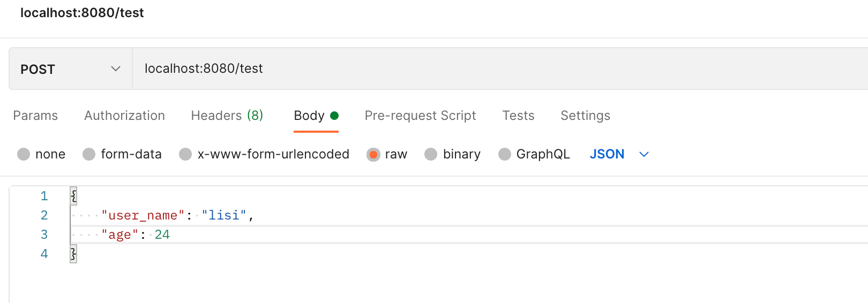
Task: Choose the form-data radio option
Action: click(89, 154)
